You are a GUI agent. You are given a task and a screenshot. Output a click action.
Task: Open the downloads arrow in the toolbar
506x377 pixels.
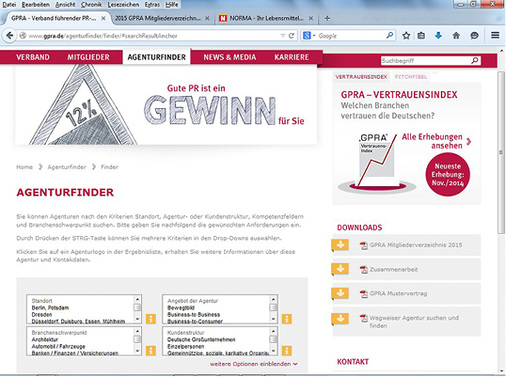pos(438,35)
